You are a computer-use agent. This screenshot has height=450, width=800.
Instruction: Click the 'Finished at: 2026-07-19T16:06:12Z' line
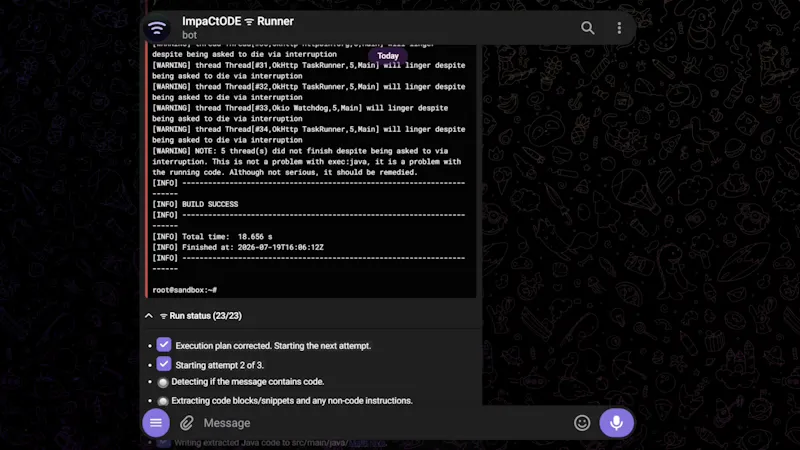tap(238, 247)
